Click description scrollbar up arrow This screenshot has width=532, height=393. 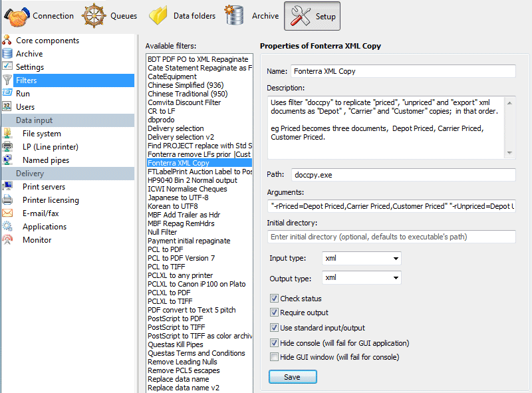tap(509, 102)
